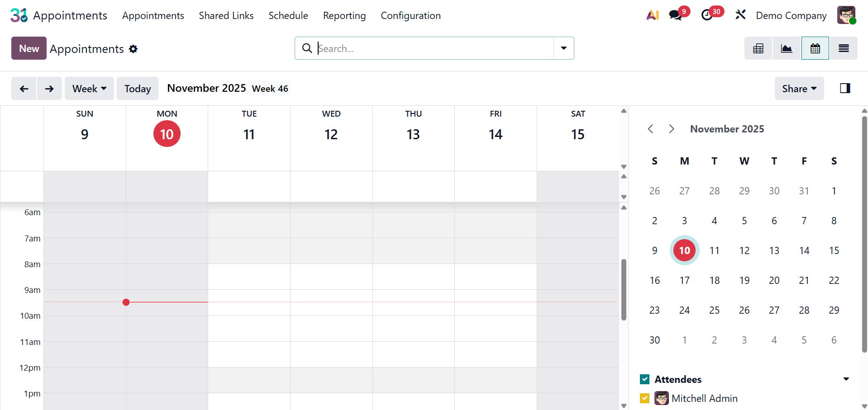Open the Appointments settings gear

pyautogui.click(x=133, y=49)
